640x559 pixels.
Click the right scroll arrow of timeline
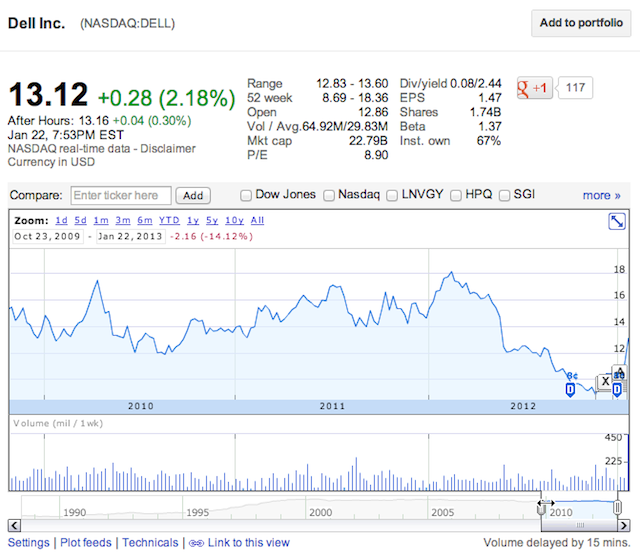tap(624, 526)
